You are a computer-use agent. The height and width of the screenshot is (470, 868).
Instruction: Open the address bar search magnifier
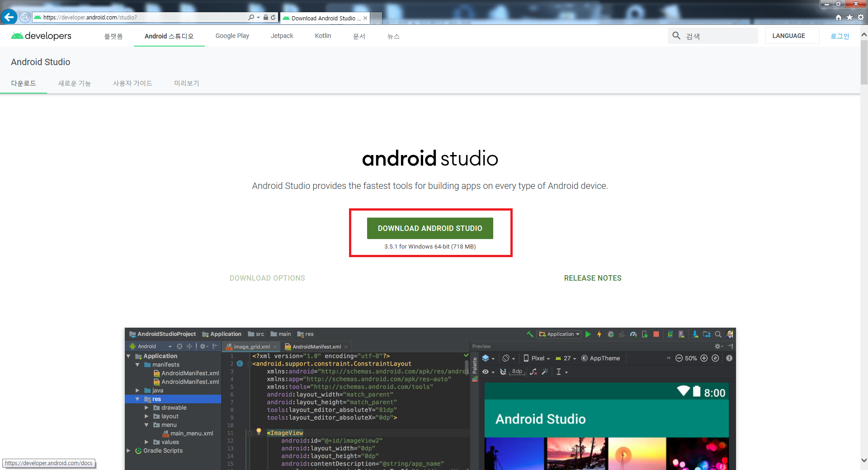[x=251, y=17]
